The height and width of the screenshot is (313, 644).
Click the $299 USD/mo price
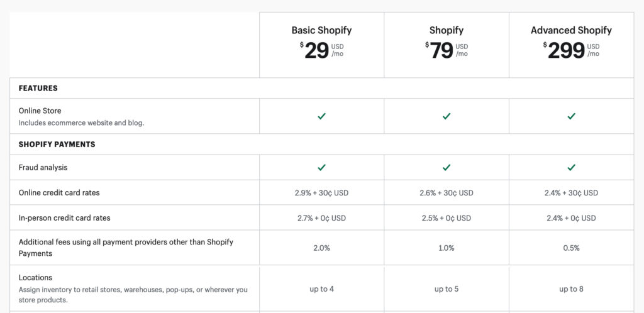571,50
